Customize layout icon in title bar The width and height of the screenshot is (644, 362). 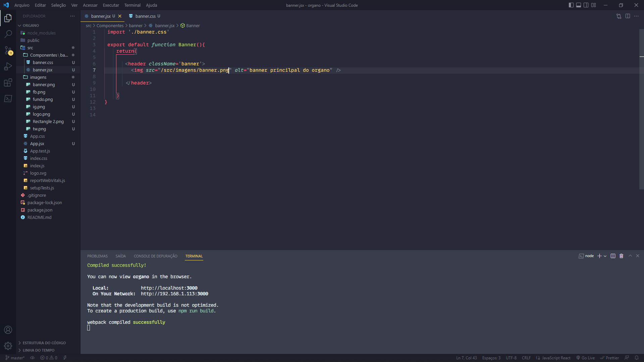click(594, 5)
